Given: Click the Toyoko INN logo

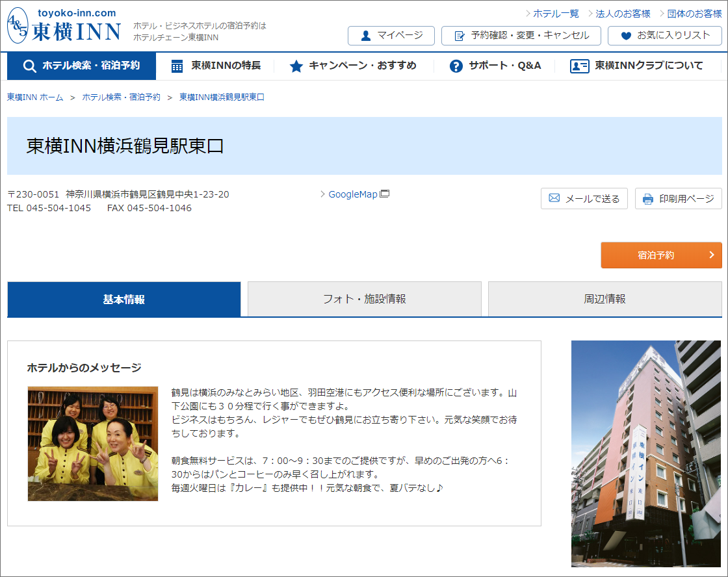Looking at the screenshot, I should point(64,26).
